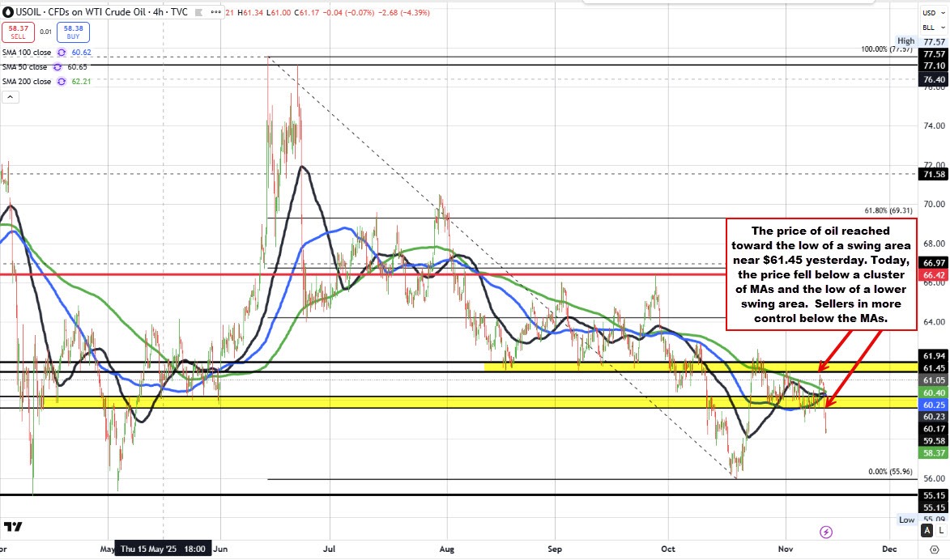Click the SMA 100 refresh indicator icon
This screenshot has width=950, height=560.
click(x=59, y=53)
